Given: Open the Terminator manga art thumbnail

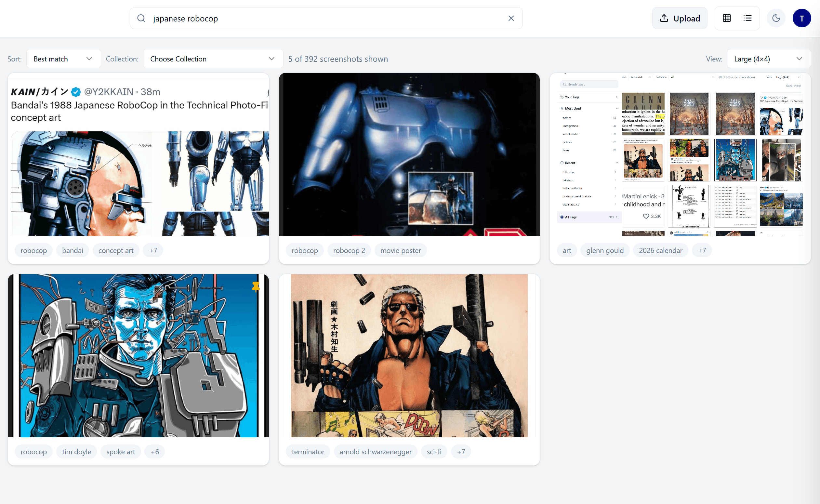Looking at the screenshot, I should pyautogui.click(x=409, y=355).
